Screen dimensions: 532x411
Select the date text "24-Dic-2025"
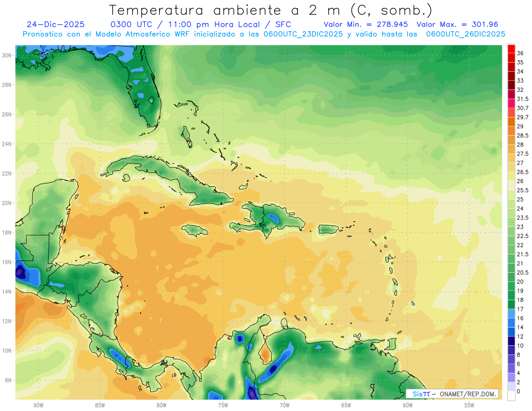(55, 24)
